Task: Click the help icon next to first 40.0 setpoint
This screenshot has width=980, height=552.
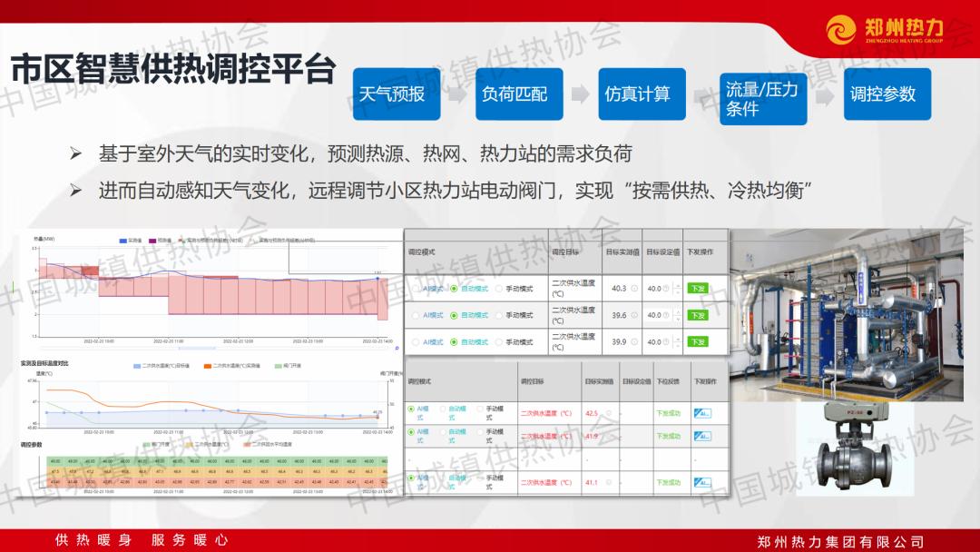Action: pyautogui.click(x=666, y=289)
